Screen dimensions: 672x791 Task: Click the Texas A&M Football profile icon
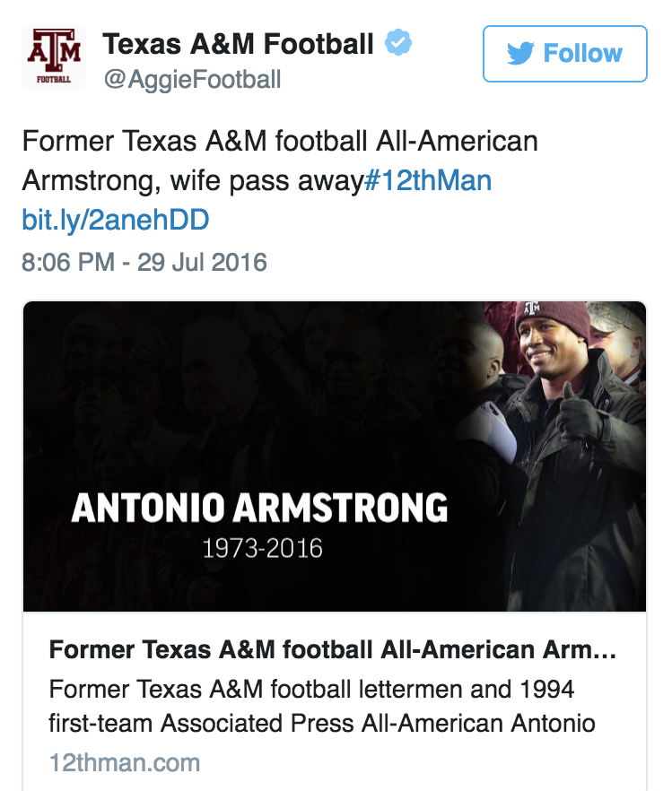(56, 54)
